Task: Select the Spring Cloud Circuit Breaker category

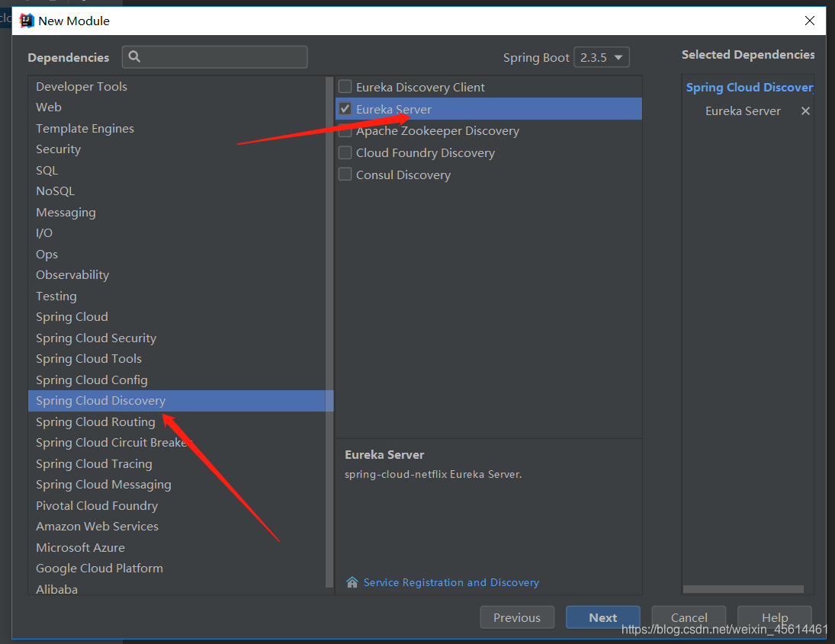Action: click(x=176, y=443)
